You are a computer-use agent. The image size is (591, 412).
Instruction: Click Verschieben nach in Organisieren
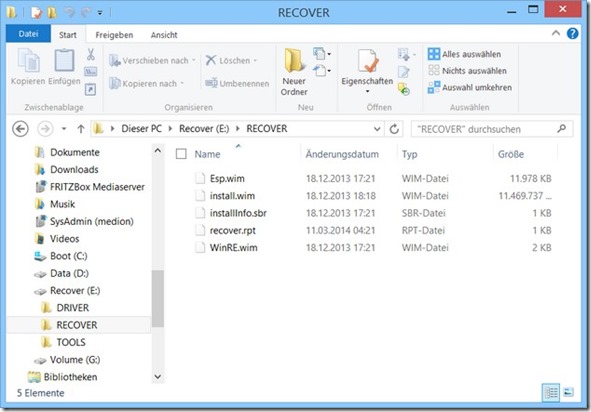coord(152,60)
